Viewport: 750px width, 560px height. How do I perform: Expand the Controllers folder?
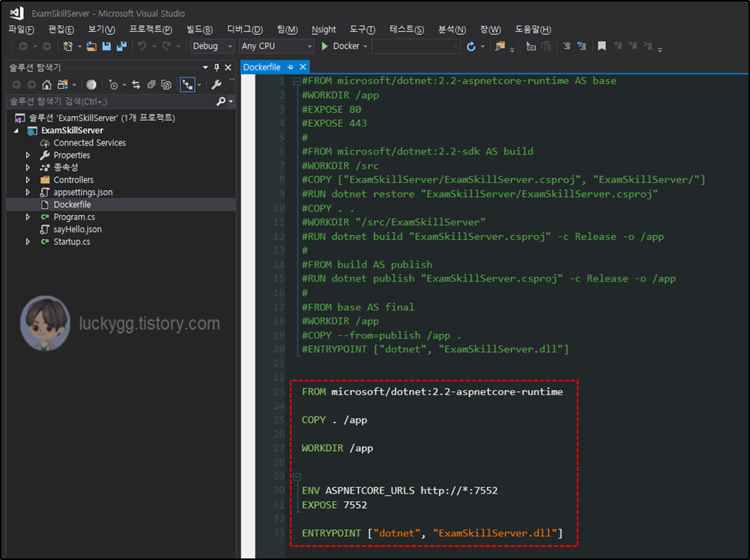click(x=28, y=180)
